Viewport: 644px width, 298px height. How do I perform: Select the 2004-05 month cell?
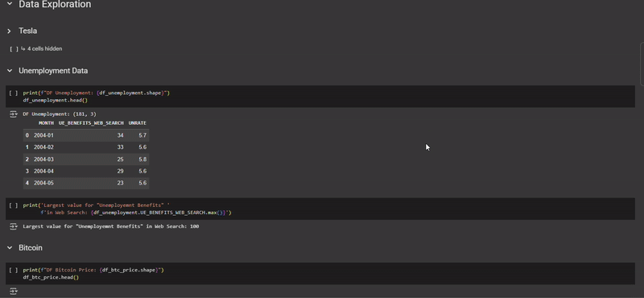[43, 183]
